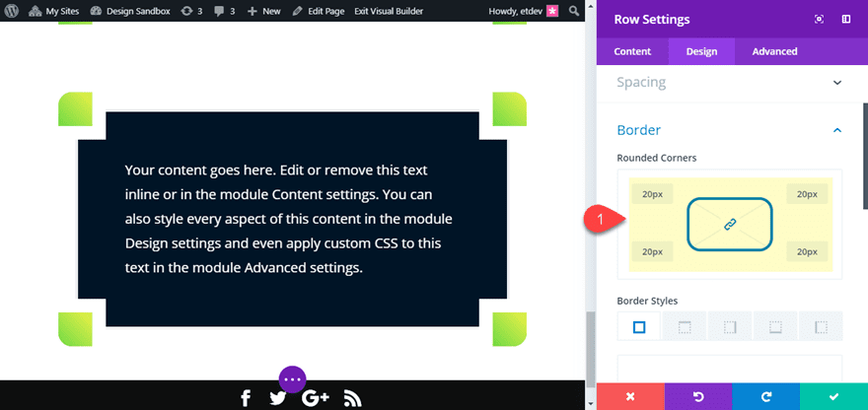Click the Google Plus footer icon
This screenshot has height=410, width=868.
click(x=316, y=398)
